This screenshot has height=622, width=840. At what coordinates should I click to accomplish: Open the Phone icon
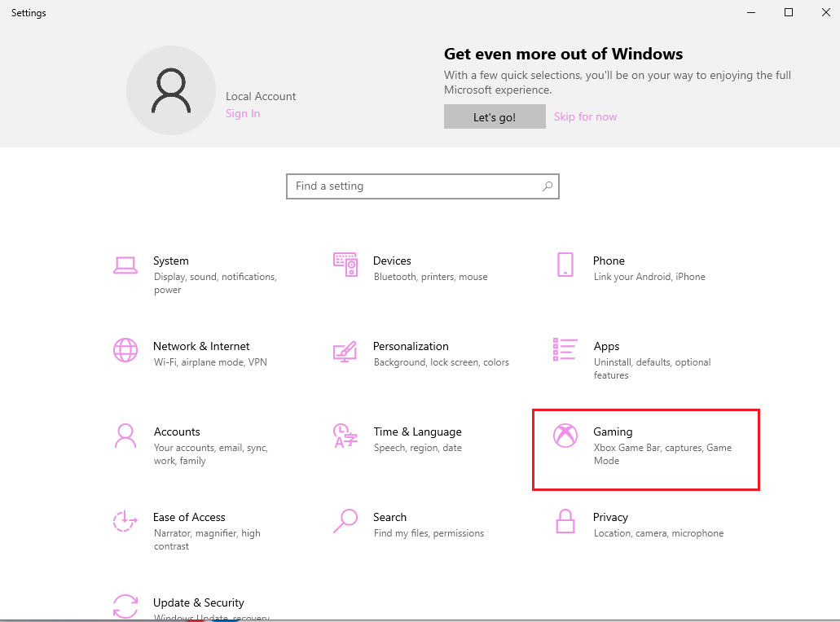click(x=565, y=265)
